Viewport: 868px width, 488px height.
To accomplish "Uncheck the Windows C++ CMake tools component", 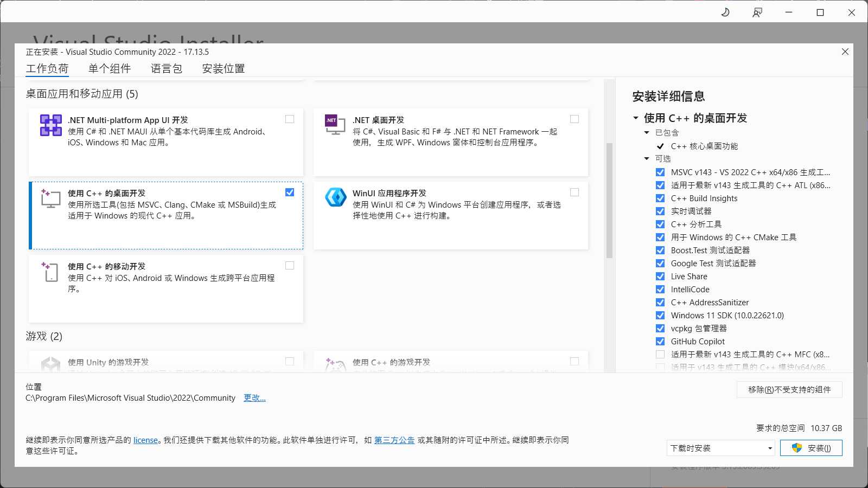I will [660, 237].
